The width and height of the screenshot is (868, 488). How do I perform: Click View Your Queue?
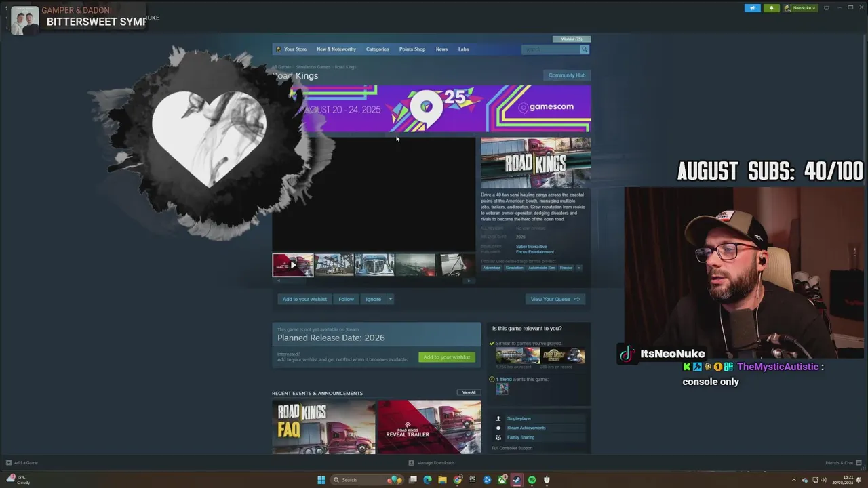(x=555, y=299)
